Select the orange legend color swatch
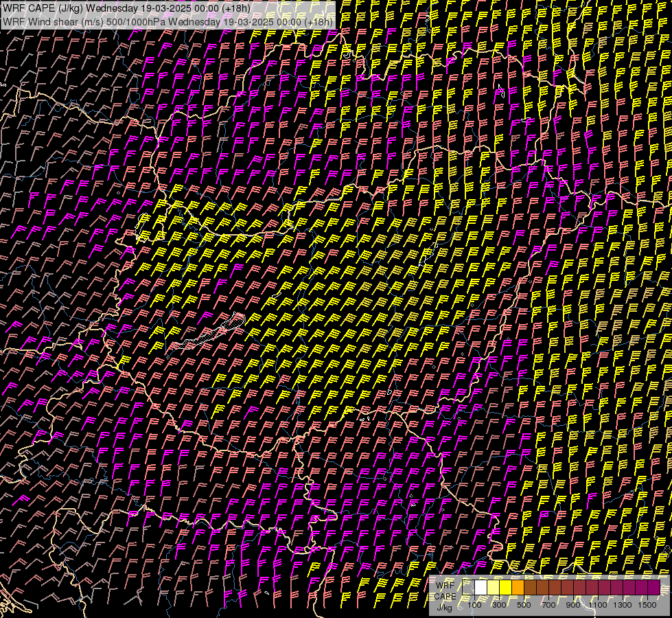The height and width of the screenshot is (618, 672). [518, 587]
